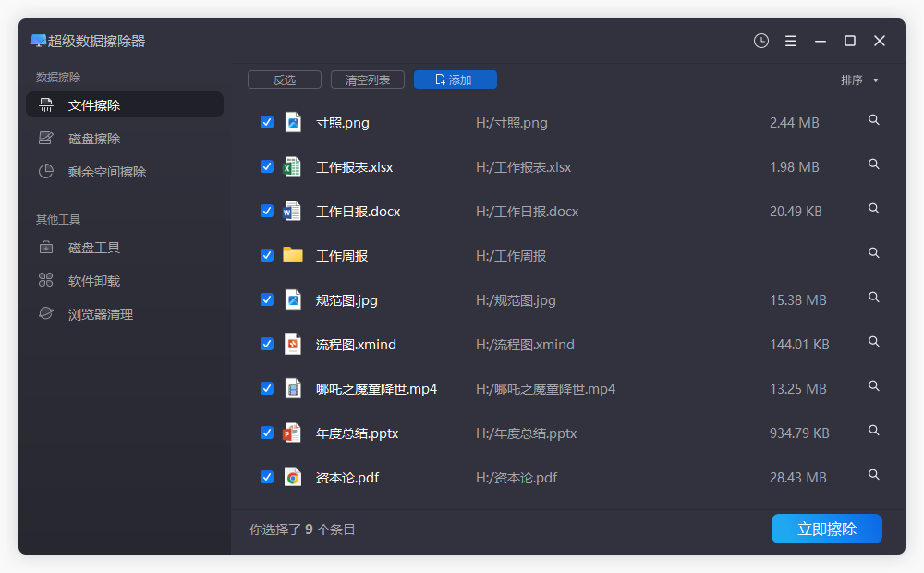This screenshot has height=573, width=924.
Task: Uncheck the 工作报表.xlsx entry
Action: 267,166
